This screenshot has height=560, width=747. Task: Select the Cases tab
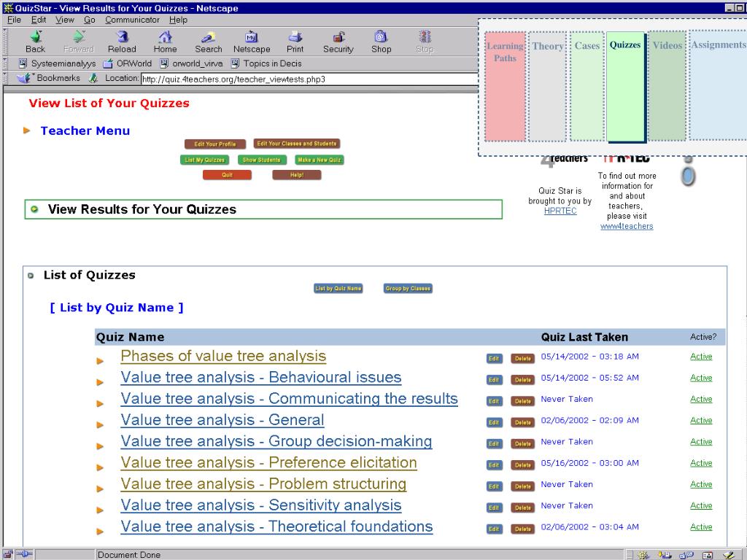tap(587, 87)
